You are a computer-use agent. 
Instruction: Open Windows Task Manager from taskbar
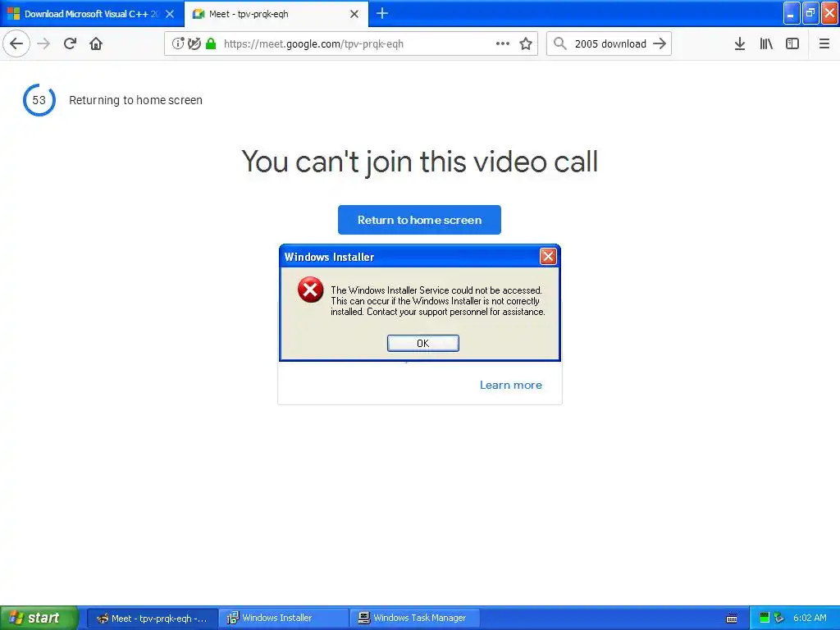[x=414, y=619]
